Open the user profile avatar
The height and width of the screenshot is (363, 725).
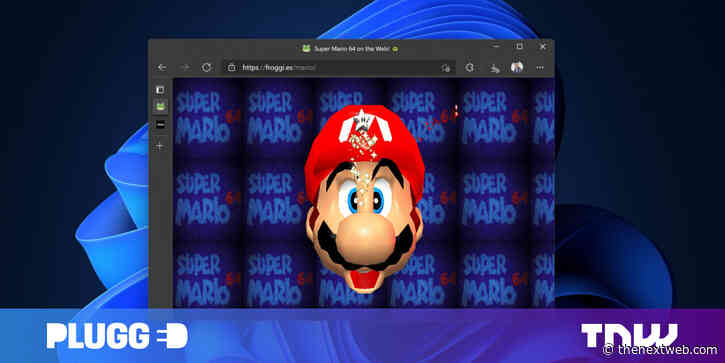pos(517,67)
